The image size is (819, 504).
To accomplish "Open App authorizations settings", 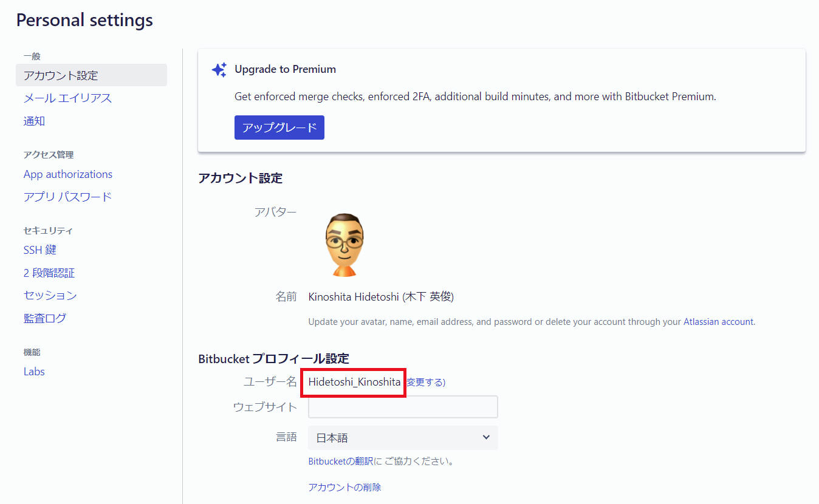I will (x=67, y=174).
